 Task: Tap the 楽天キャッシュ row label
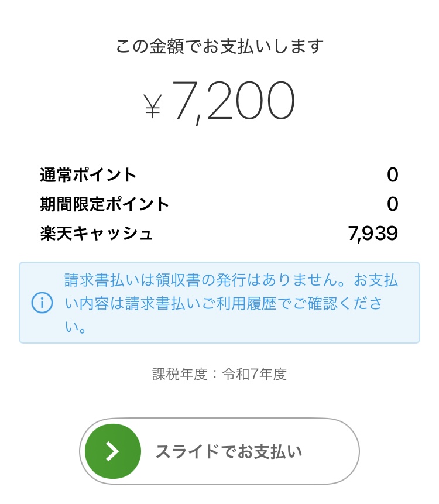(97, 234)
